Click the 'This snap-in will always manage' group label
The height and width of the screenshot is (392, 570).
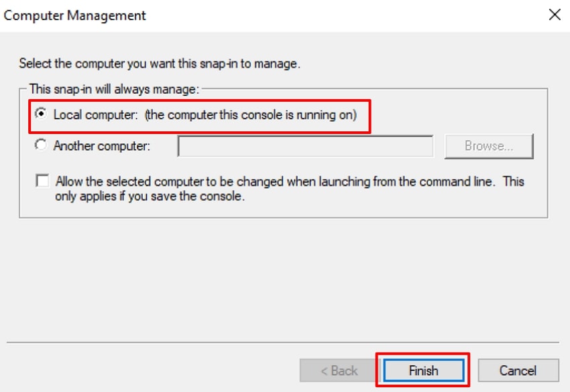point(114,88)
